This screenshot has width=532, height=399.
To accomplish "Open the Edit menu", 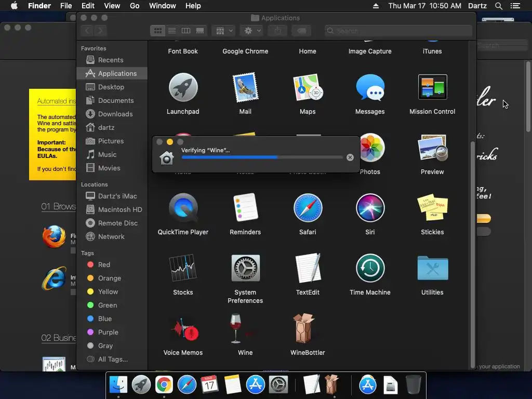I will 88,6.
